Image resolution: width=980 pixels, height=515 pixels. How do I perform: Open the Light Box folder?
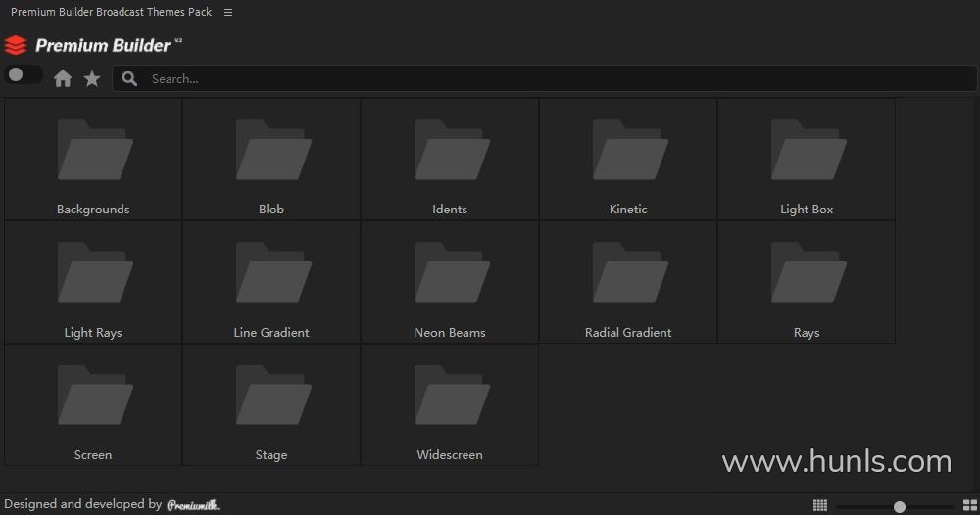pos(807,160)
